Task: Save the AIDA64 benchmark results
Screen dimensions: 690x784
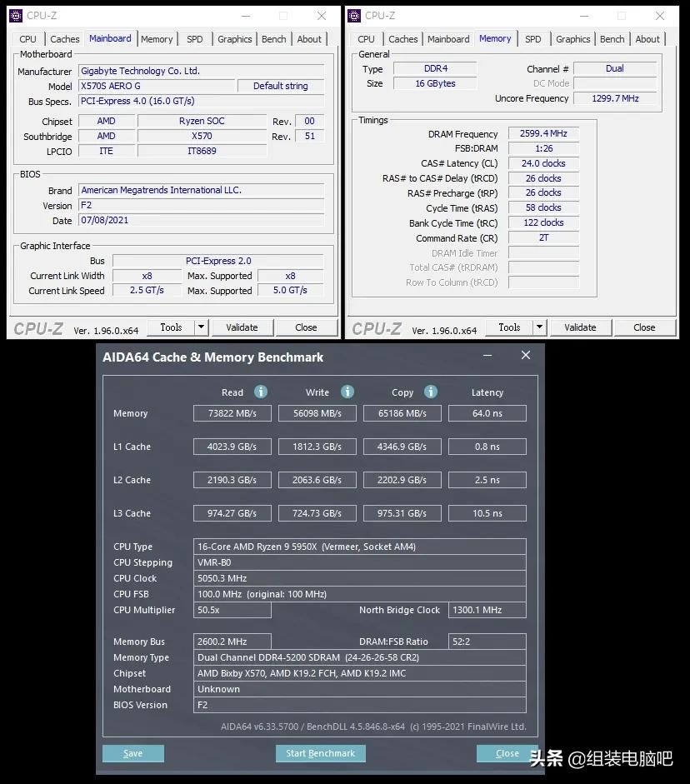Action: coord(132,753)
